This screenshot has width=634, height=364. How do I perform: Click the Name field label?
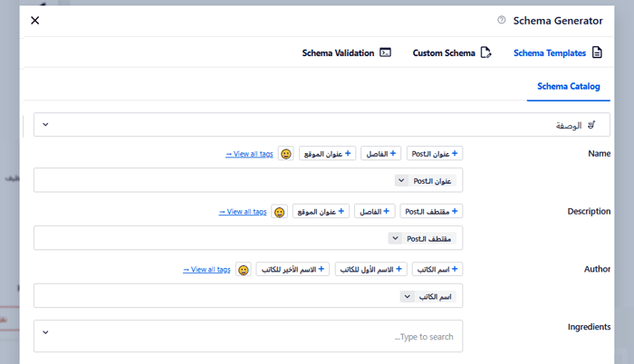coord(600,153)
